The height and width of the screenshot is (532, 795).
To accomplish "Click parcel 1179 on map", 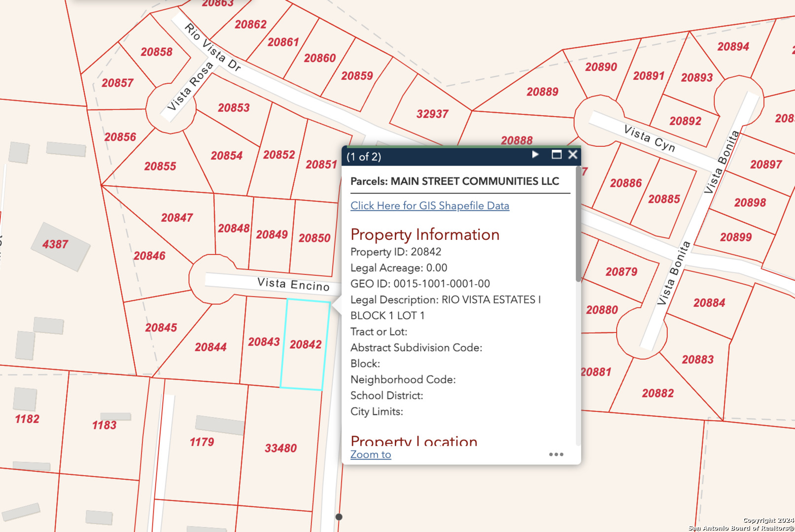I will pos(202,442).
